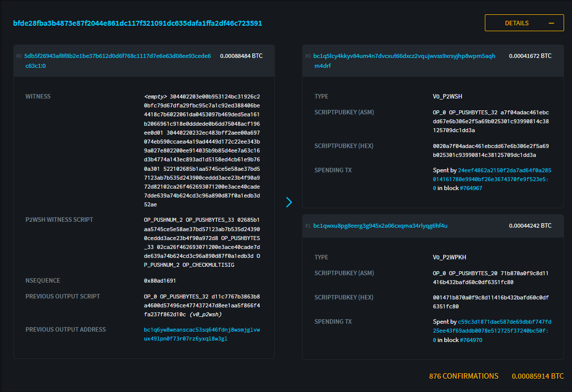The height and width of the screenshot is (392, 572).
Task: Go to block #764970
Action: (470, 340)
